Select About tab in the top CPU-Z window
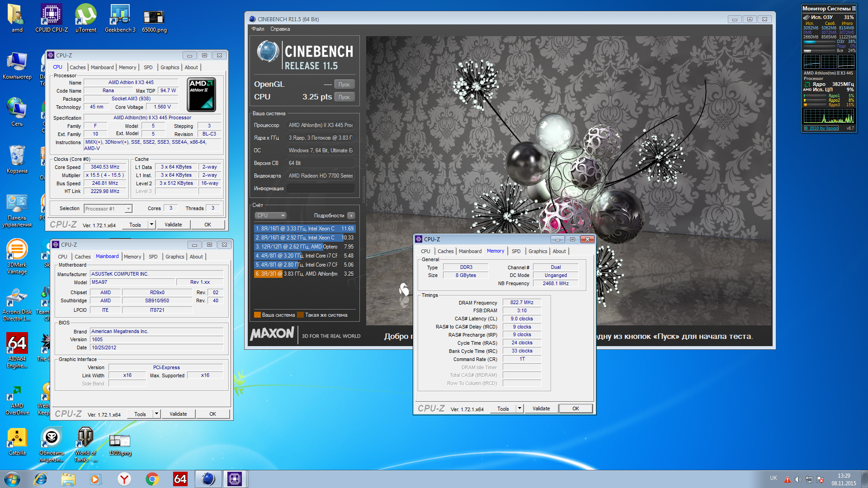Viewport: 868px width, 488px height. click(191, 67)
